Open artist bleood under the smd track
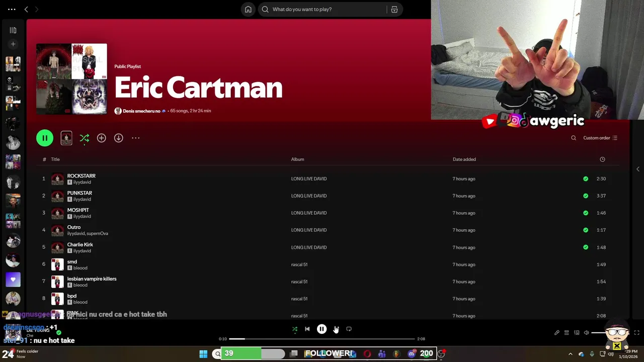 (80, 268)
